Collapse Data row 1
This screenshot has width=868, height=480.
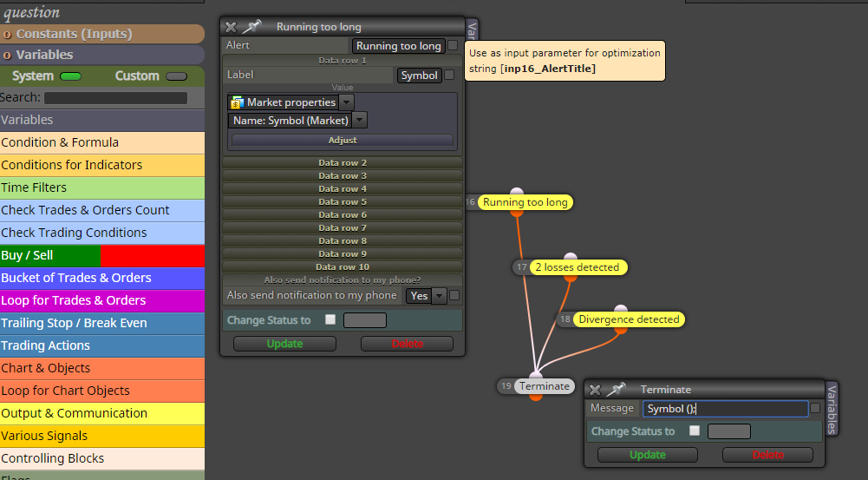(x=343, y=61)
